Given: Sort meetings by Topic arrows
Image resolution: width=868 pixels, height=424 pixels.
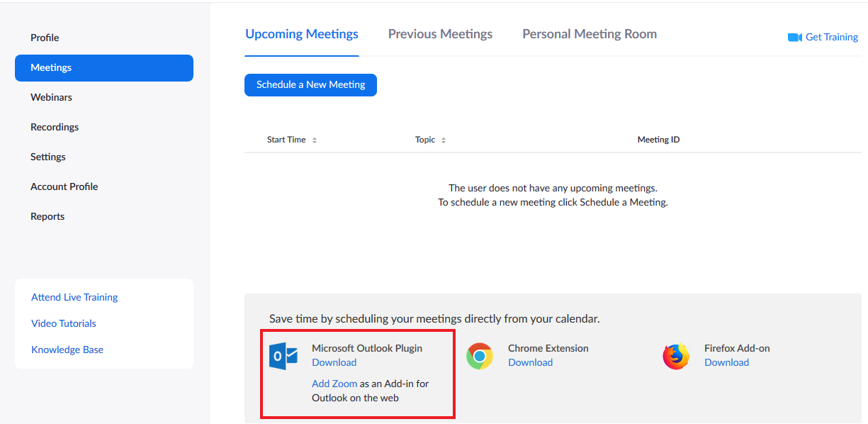Looking at the screenshot, I should (444, 140).
